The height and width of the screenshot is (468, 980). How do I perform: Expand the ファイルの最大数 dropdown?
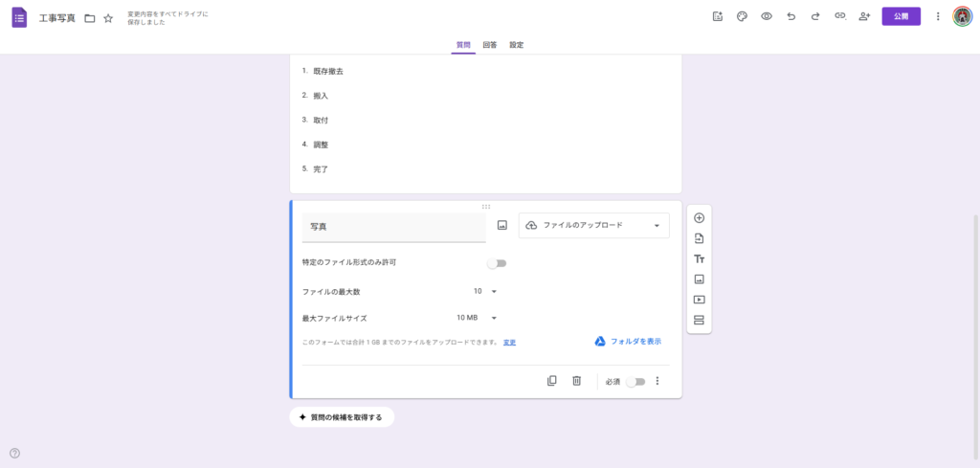485,291
